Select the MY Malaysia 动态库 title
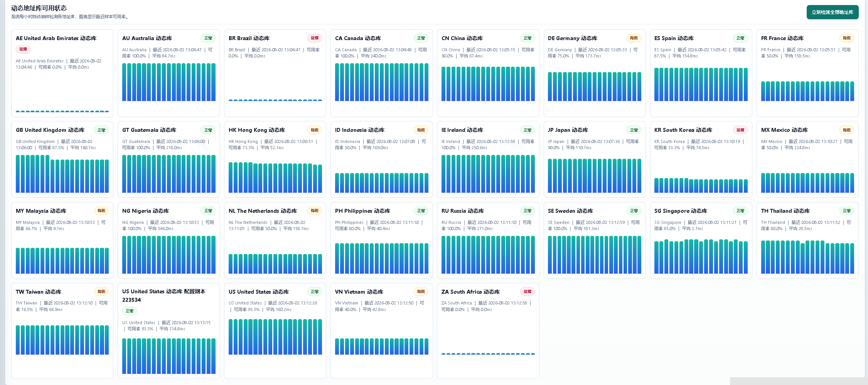 (41, 211)
